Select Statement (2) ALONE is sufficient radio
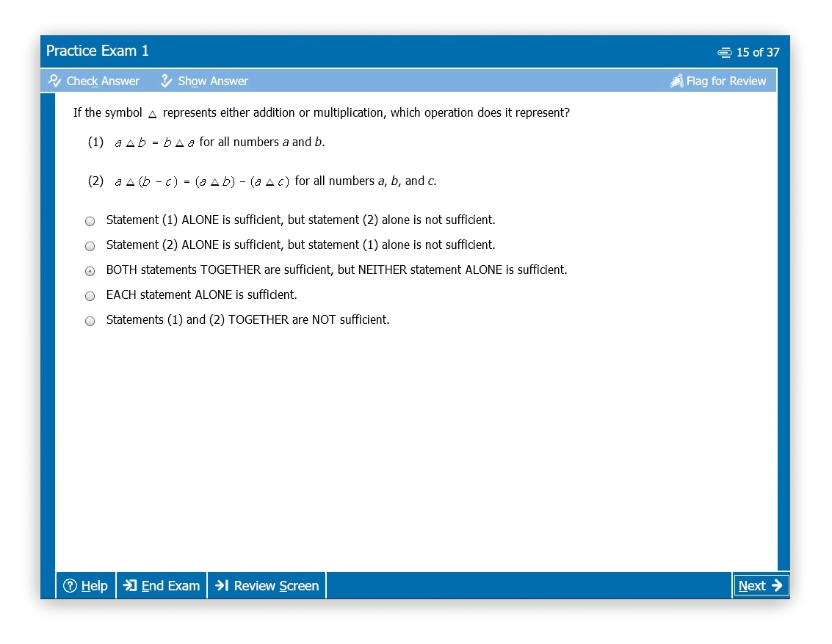 [90, 246]
